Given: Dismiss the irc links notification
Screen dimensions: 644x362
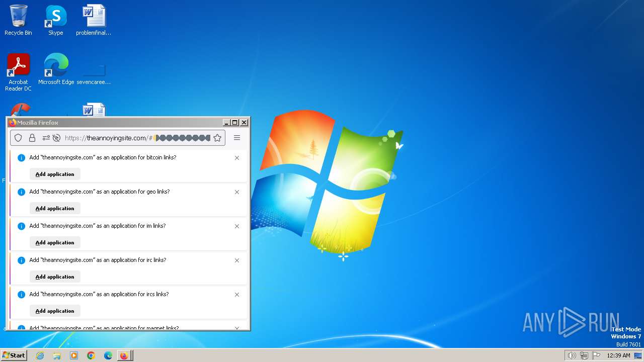Looking at the screenshot, I should point(237,260).
